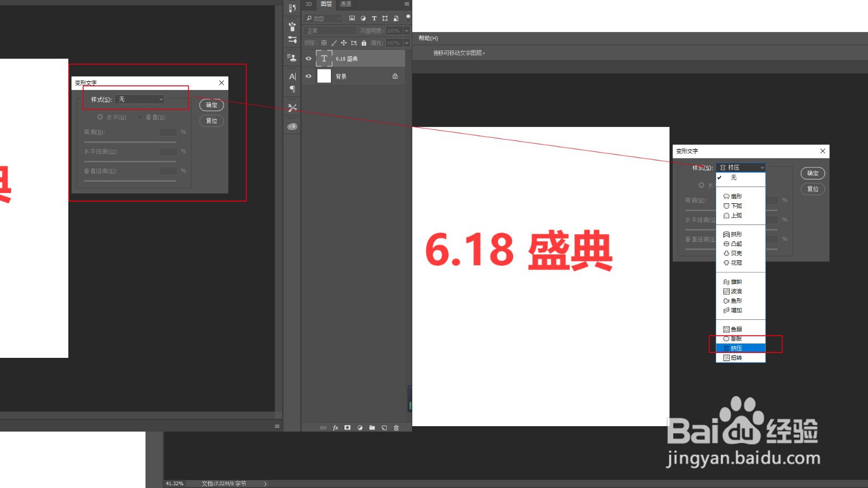Screen dimensions: 868x488
Task: Click Add layer mask icon in Layers panel
Action: (347, 428)
